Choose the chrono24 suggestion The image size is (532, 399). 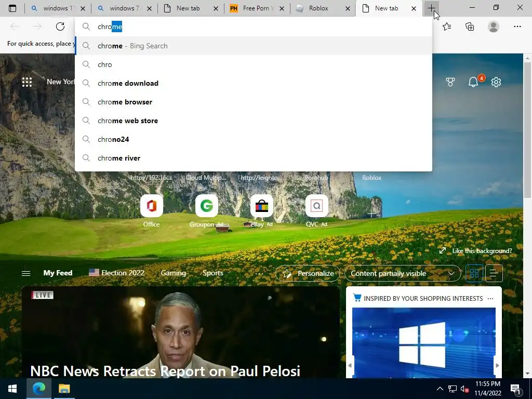254,139
